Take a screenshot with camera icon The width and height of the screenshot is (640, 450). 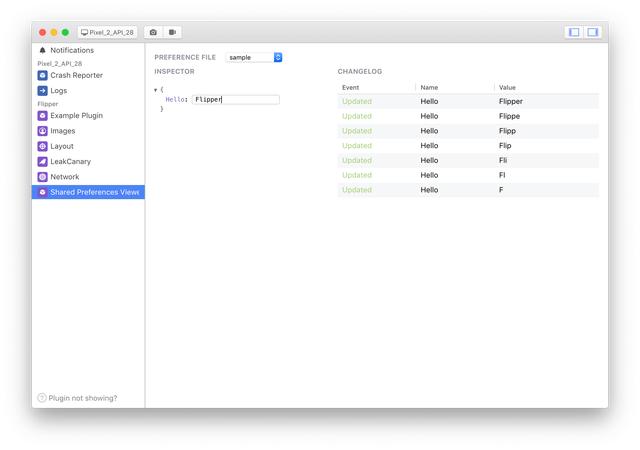[x=153, y=32]
